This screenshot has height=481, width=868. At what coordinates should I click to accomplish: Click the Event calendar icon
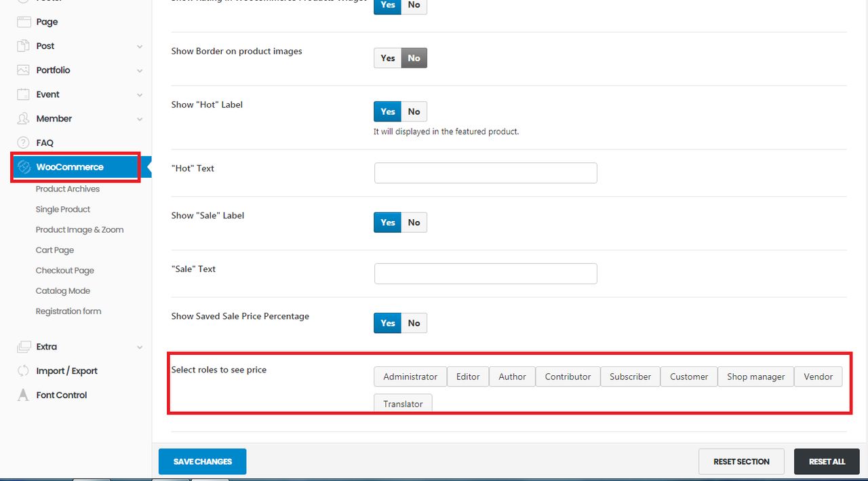24,94
